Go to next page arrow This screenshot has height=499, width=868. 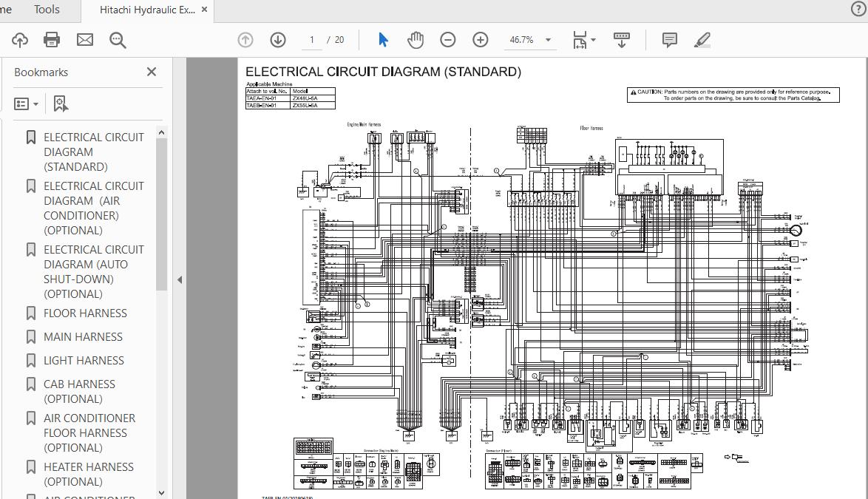pyautogui.click(x=278, y=40)
